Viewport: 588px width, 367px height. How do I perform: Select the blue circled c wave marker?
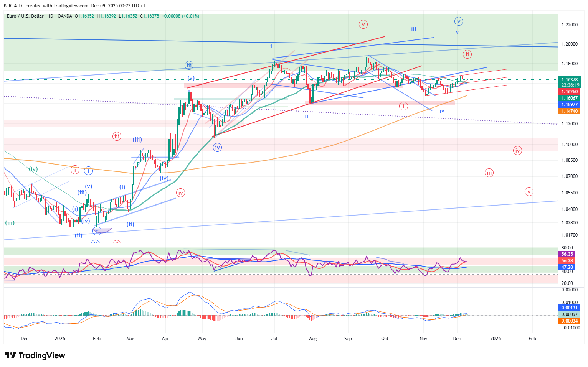tap(97, 231)
